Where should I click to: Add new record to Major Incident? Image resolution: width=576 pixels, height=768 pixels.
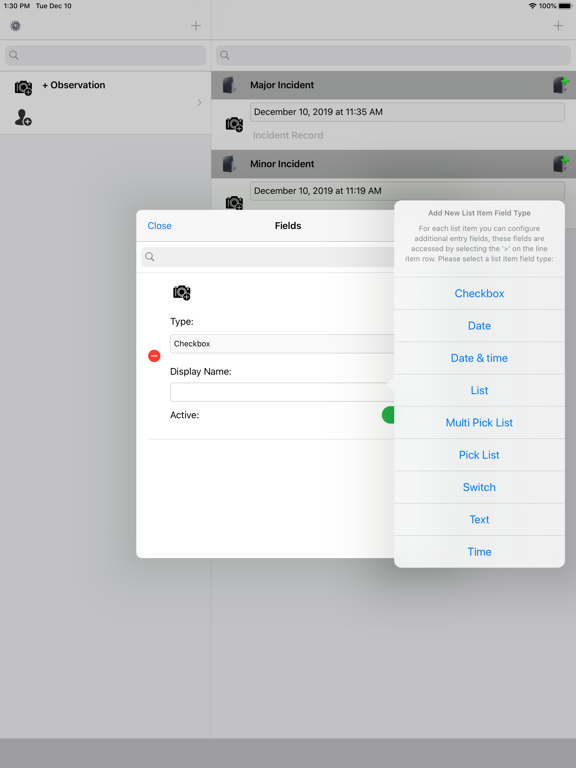pyautogui.click(x=561, y=85)
